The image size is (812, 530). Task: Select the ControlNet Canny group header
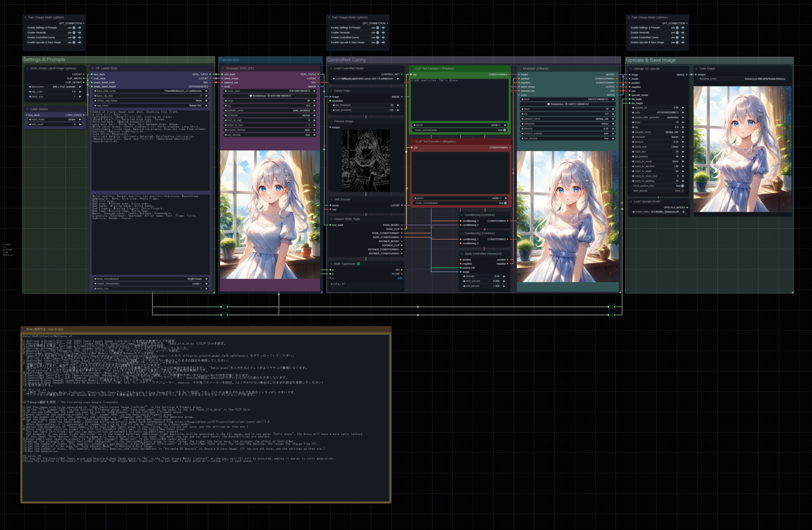[x=345, y=60]
